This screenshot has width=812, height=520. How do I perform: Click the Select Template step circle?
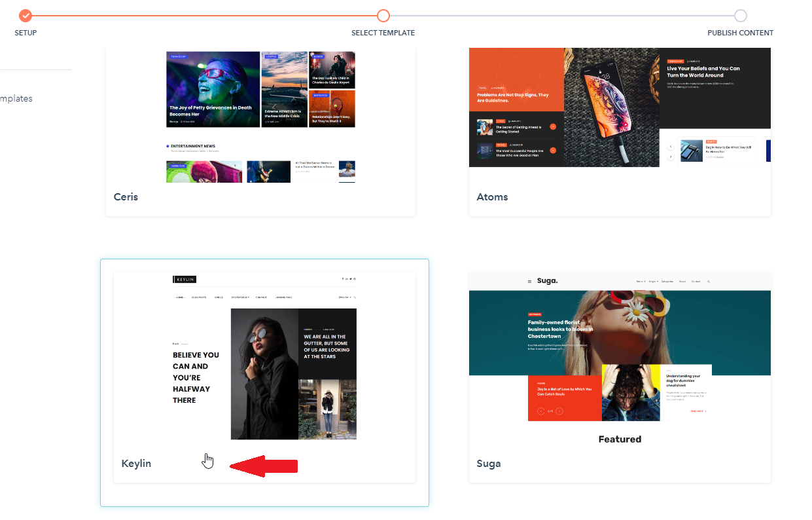click(383, 15)
